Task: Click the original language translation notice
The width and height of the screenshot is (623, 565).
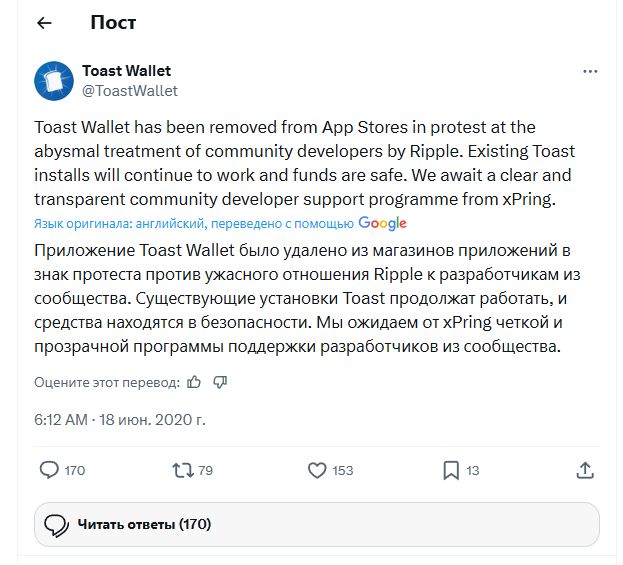Action: tap(193, 224)
